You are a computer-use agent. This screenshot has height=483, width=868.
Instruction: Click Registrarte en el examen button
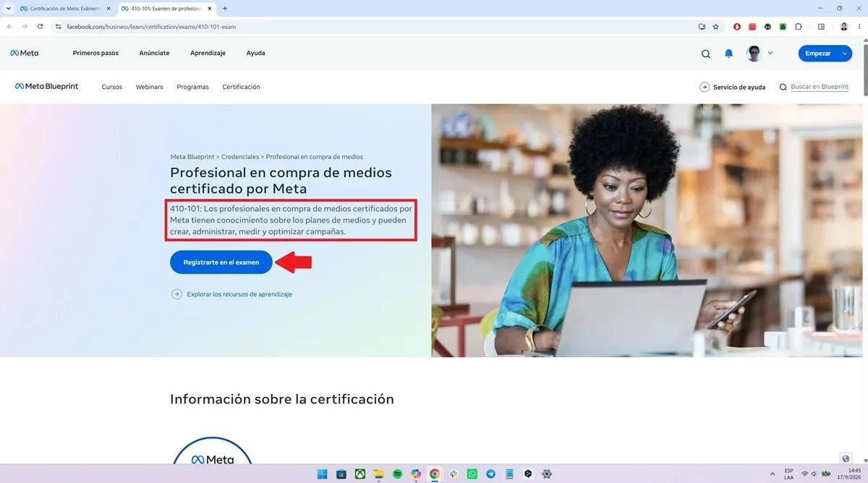click(x=221, y=262)
